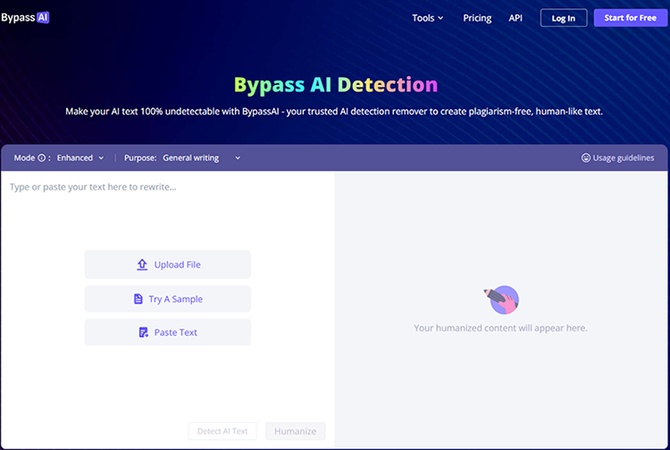Click the Paste Text clipboard icon
This screenshot has height=450, width=670.
click(x=144, y=332)
